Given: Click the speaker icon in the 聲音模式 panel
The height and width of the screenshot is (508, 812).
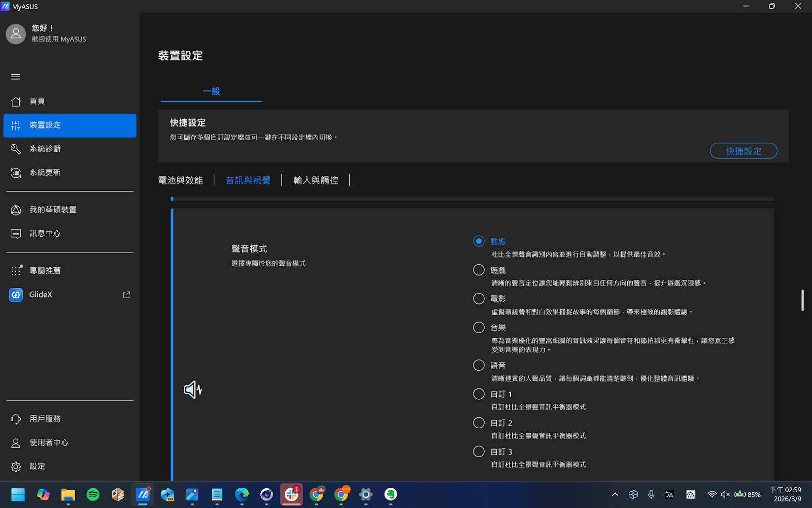Looking at the screenshot, I should click(193, 389).
